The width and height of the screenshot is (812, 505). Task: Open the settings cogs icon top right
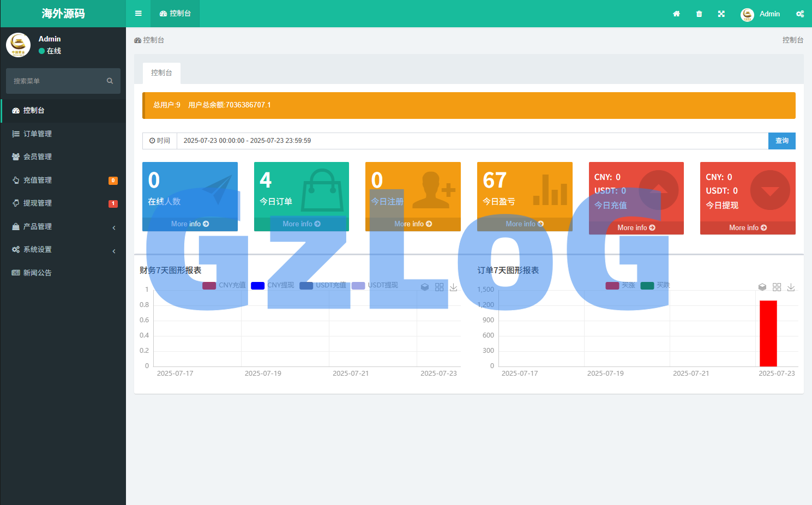pyautogui.click(x=800, y=14)
